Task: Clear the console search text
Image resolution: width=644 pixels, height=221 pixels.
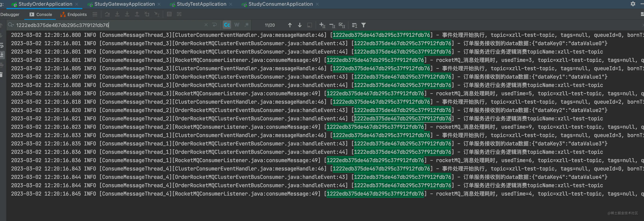Action: [206, 25]
